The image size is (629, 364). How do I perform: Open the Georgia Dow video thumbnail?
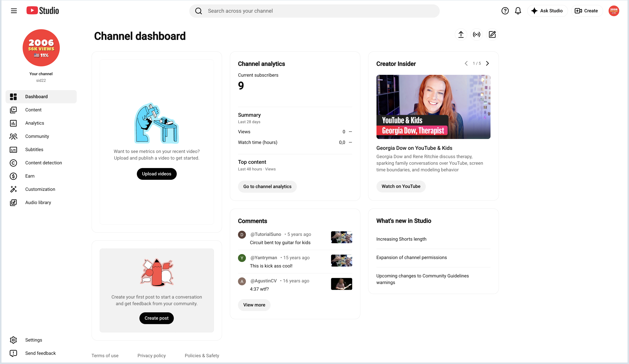[x=433, y=107]
